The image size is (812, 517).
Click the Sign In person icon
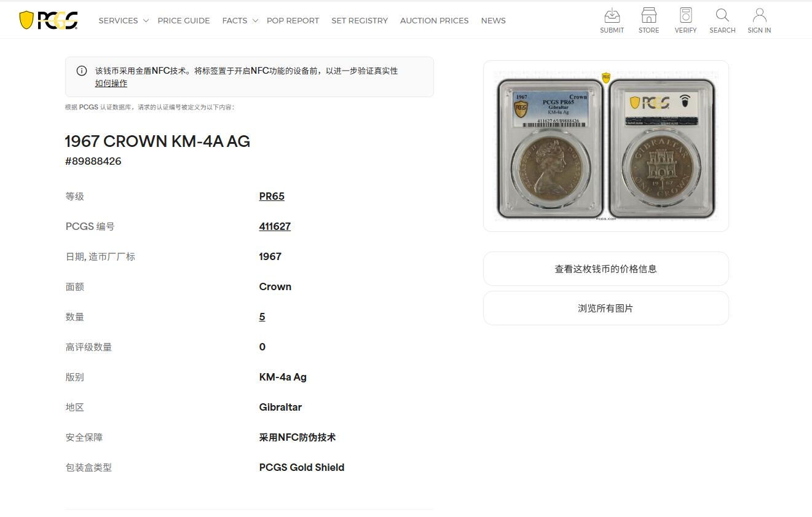point(759,15)
